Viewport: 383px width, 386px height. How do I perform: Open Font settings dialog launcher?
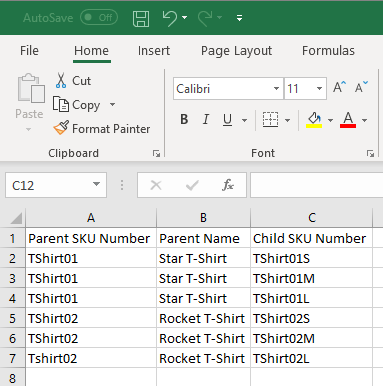(x=370, y=153)
